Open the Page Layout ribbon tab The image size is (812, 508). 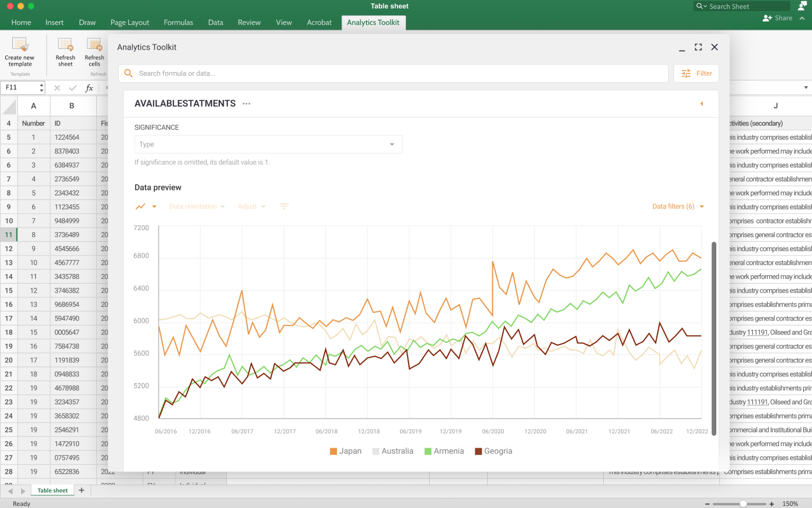coord(130,22)
